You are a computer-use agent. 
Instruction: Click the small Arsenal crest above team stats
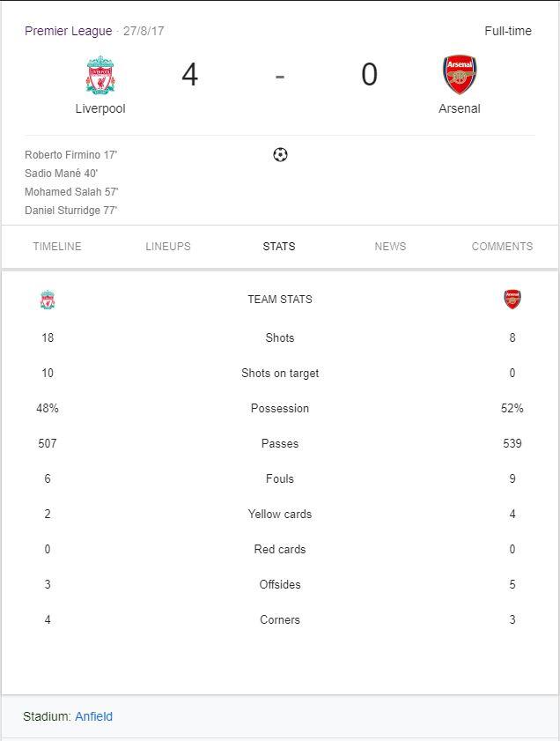pyautogui.click(x=512, y=300)
